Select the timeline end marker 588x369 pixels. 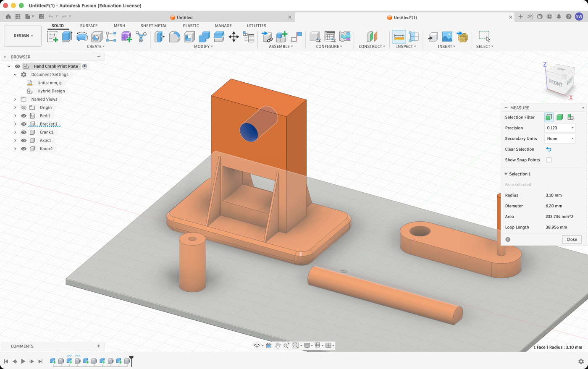[x=131, y=360]
